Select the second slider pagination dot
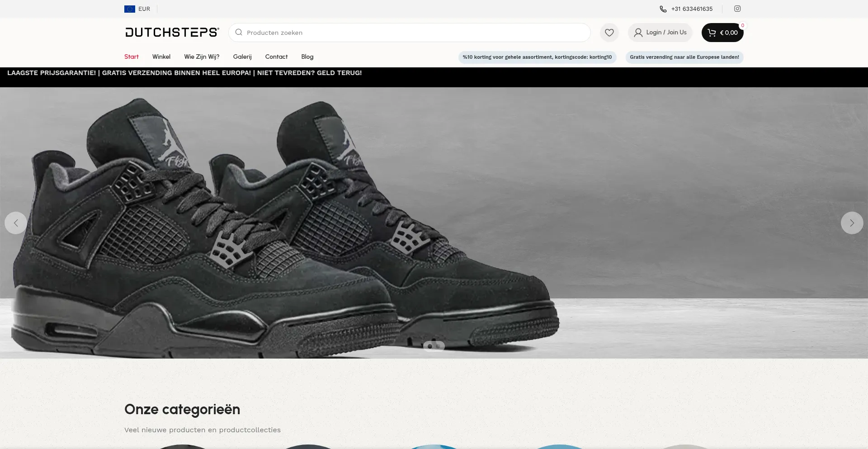 coord(438,346)
